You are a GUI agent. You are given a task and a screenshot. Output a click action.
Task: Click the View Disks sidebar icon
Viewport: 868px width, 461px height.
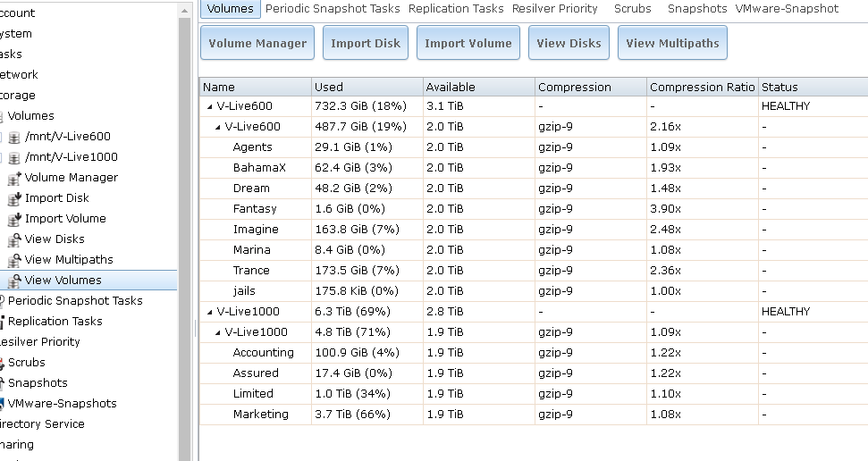(14, 239)
